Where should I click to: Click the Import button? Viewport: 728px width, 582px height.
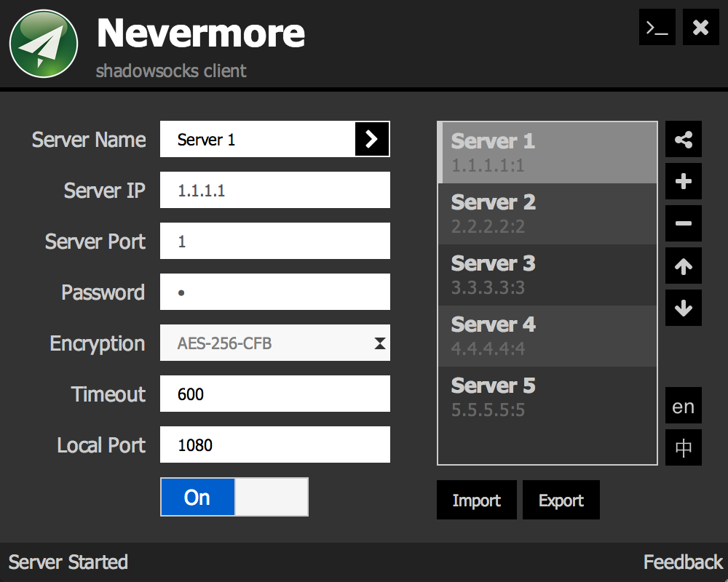(x=477, y=500)
